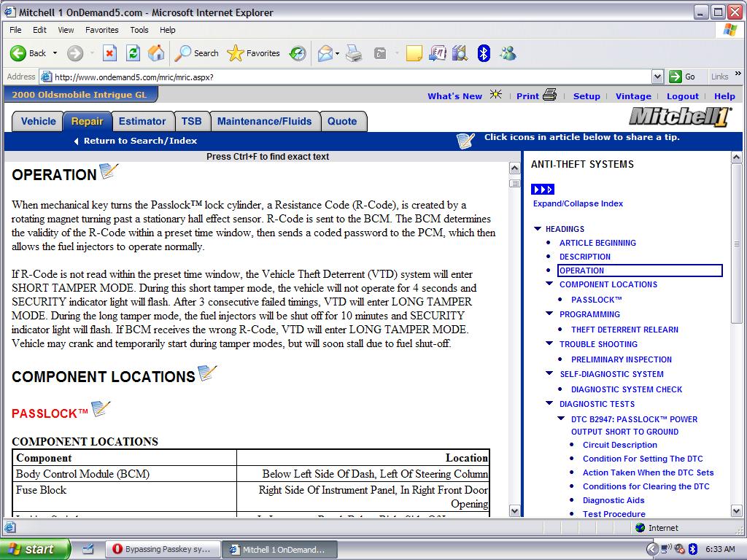The height and width of the screenshot is (560, 747).
Task: Click the yellow note icon in toolbar
Action: 414,53
